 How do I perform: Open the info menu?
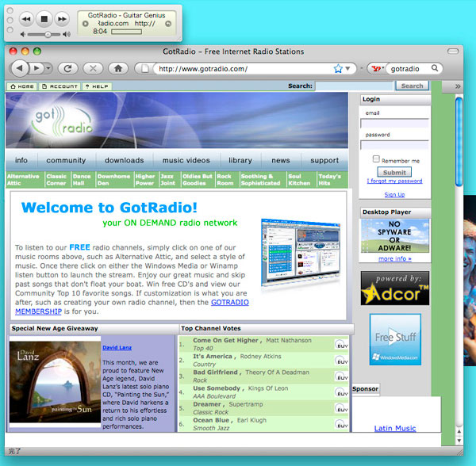tap(21, 160)
